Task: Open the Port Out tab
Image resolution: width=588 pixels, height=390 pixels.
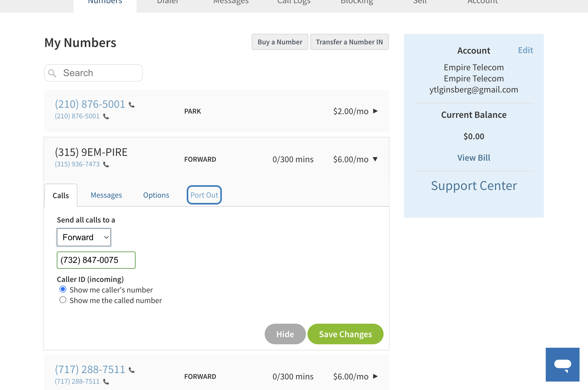Action: (x=204, y=195)
